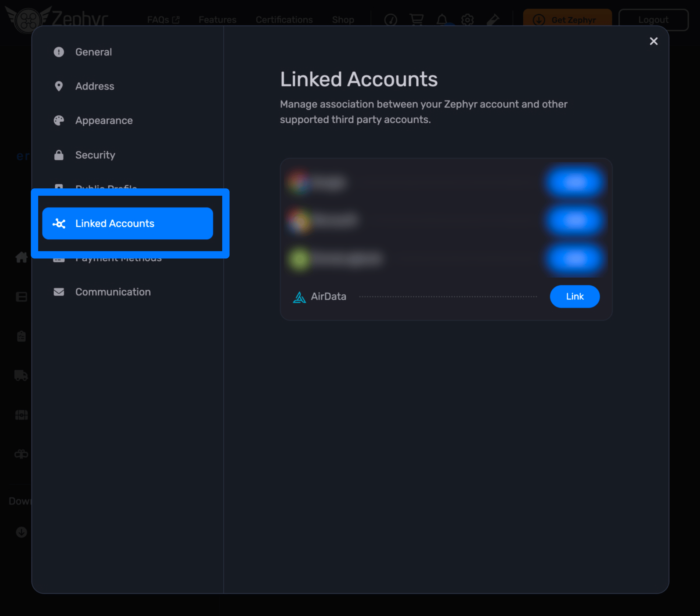Navigate to the Certifications page
700x616 pixels.
pos(284,20)
